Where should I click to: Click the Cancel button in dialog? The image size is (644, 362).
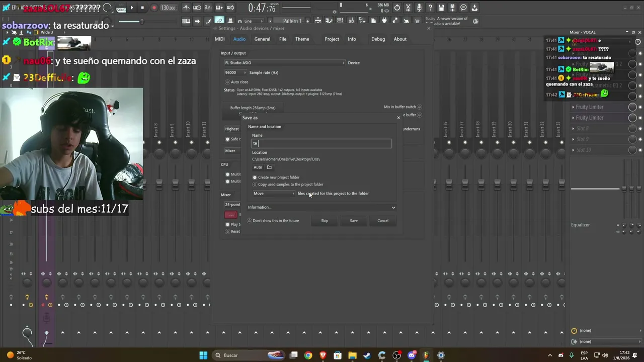(x=383, y=221)
